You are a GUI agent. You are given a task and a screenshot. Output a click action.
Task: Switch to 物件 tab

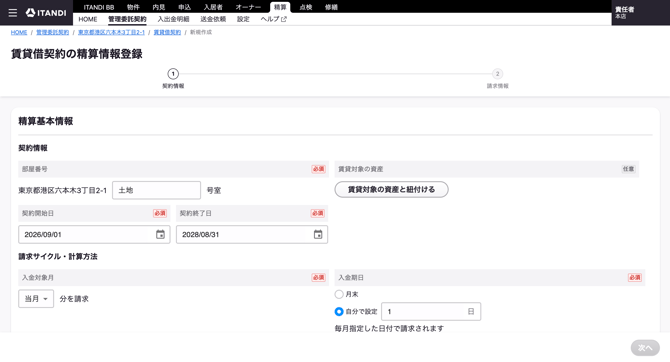133,7
